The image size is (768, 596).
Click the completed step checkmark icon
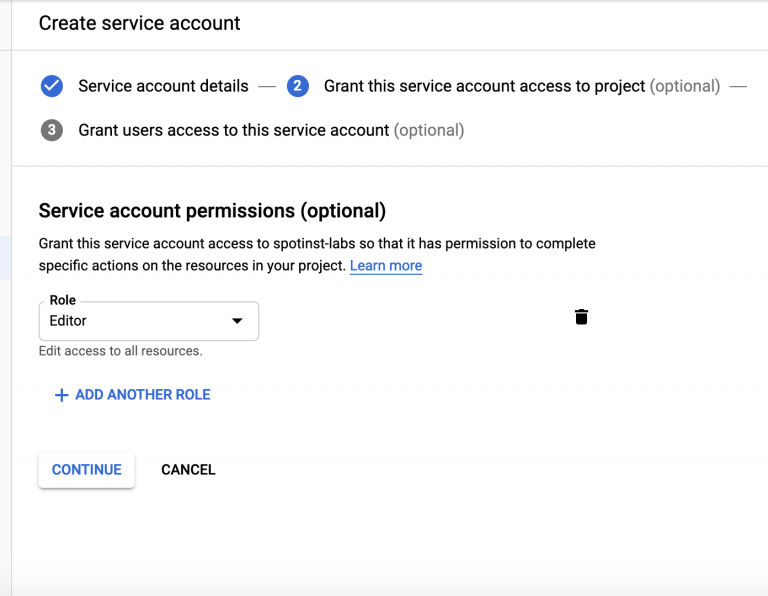click(52, 86)
